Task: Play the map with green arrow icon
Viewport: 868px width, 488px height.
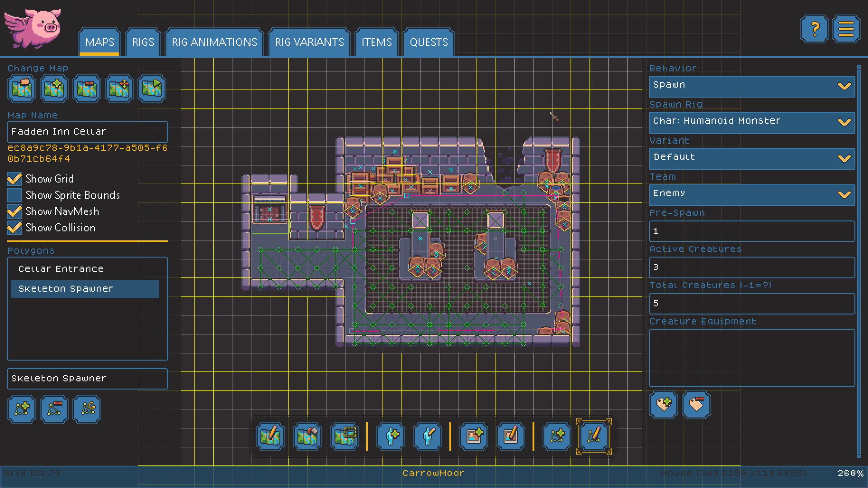Action: (x=152, y=88)
